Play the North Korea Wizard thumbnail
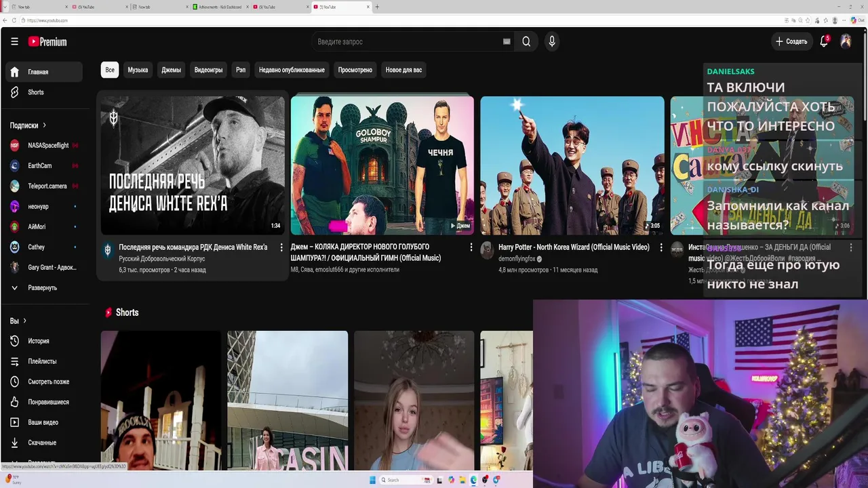Viewport: 868px width, 488px height. [x=572, y=165]
